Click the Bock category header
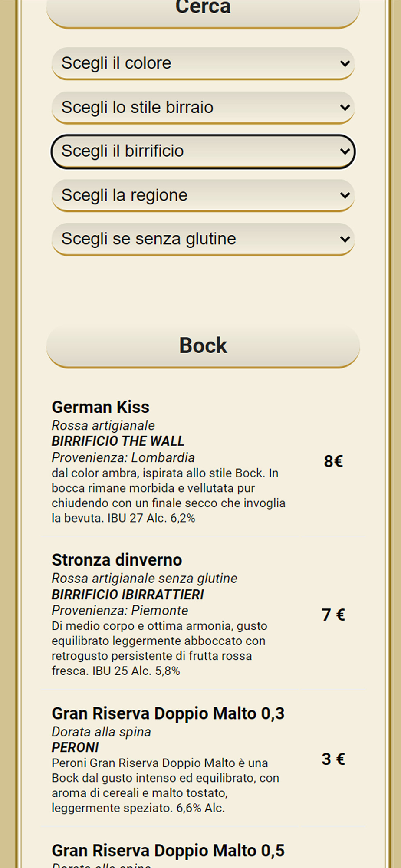The height and width of the screenshot is (868, 401). click(x=203, y=346)
